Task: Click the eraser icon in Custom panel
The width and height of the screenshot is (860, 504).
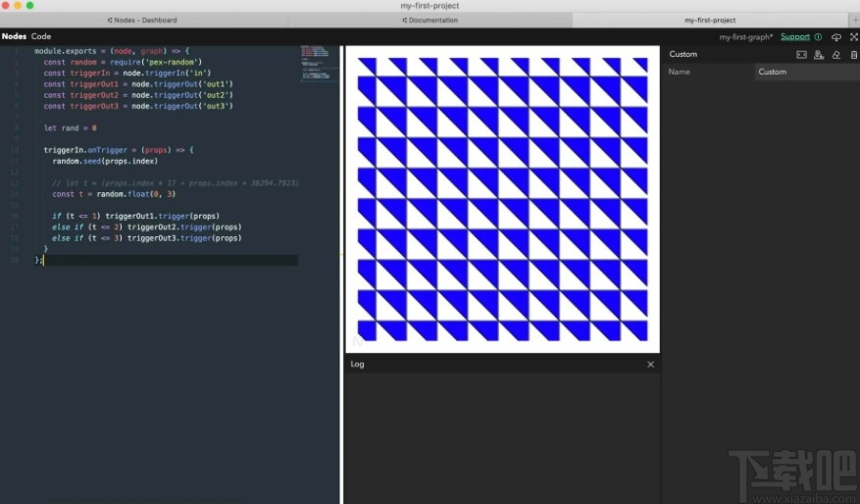Action: (x=835, y=54)
